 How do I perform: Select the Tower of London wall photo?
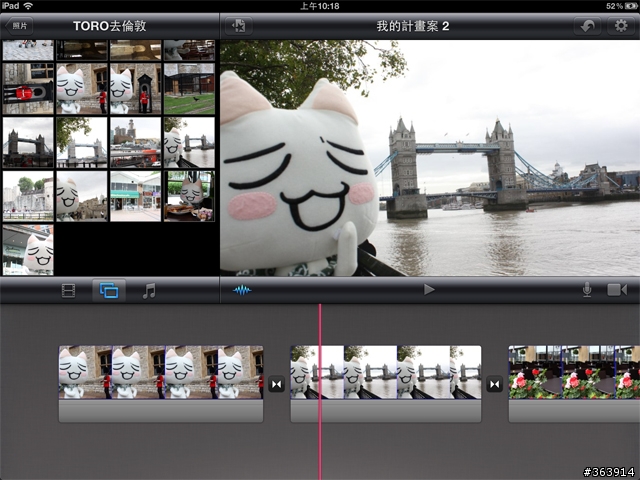28,196
